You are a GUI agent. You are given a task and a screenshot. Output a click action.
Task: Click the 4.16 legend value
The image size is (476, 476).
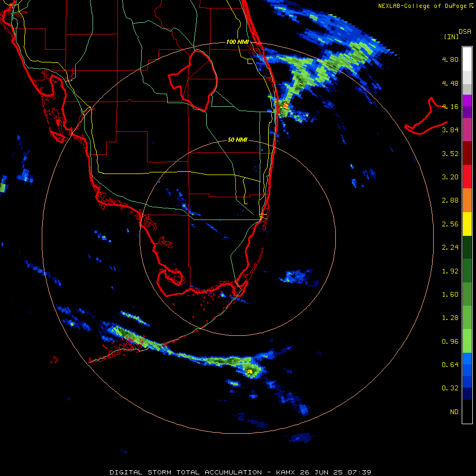[450, 106]
